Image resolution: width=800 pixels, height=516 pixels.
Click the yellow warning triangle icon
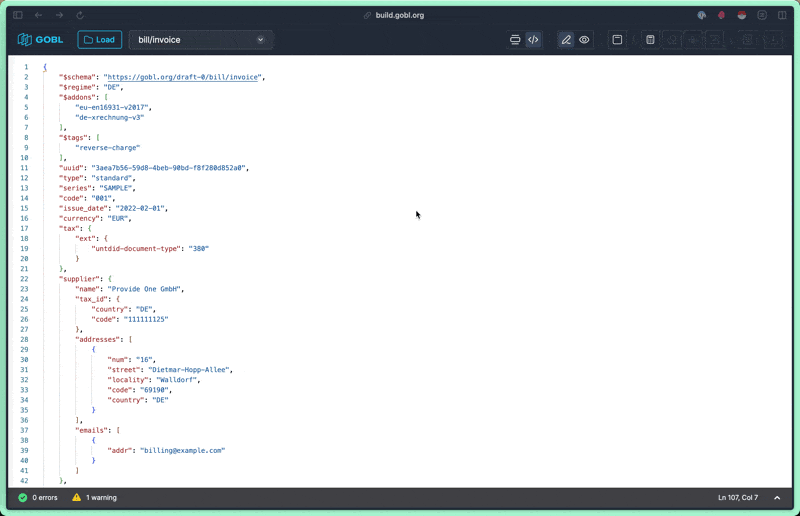pyautogui.click(x=77, y=497)
